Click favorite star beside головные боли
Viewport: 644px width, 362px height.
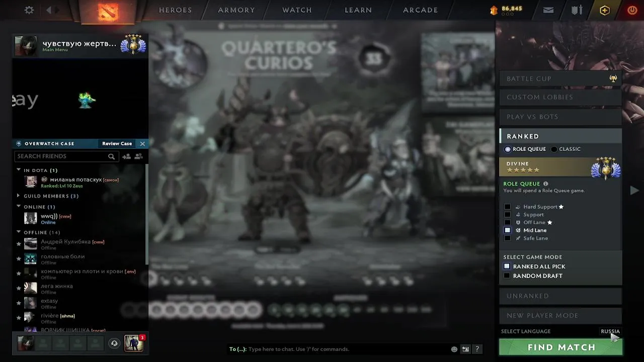pos(19,259)
